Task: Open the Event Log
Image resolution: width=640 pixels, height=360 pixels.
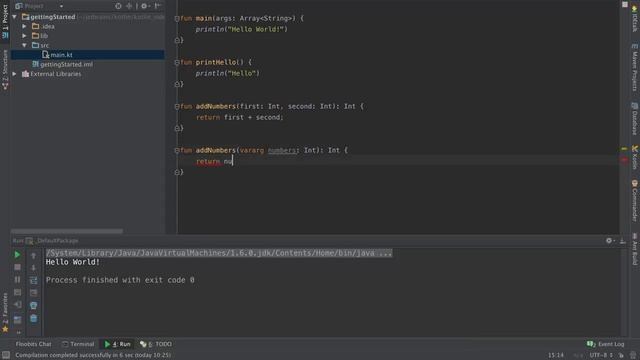Action: point(606,344)
